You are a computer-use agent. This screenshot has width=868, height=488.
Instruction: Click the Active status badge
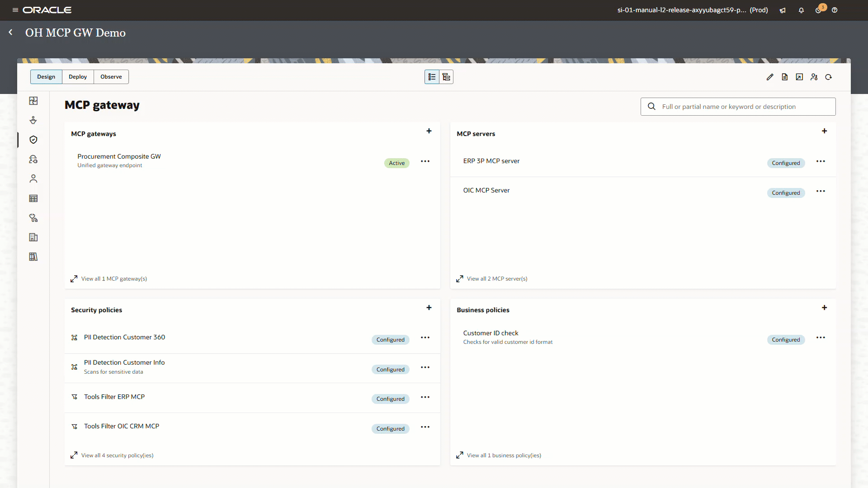pyautogui.click(x=397, y=163)
